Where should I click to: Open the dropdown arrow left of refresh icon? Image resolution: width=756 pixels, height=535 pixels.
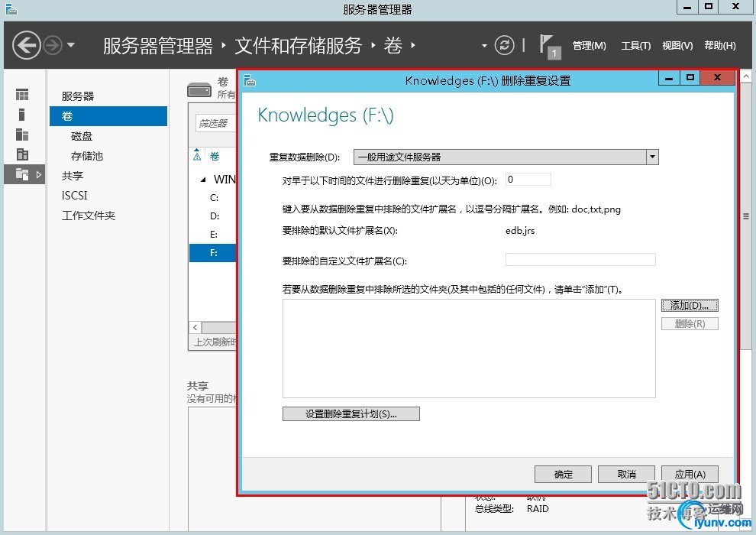click(484, 46)
